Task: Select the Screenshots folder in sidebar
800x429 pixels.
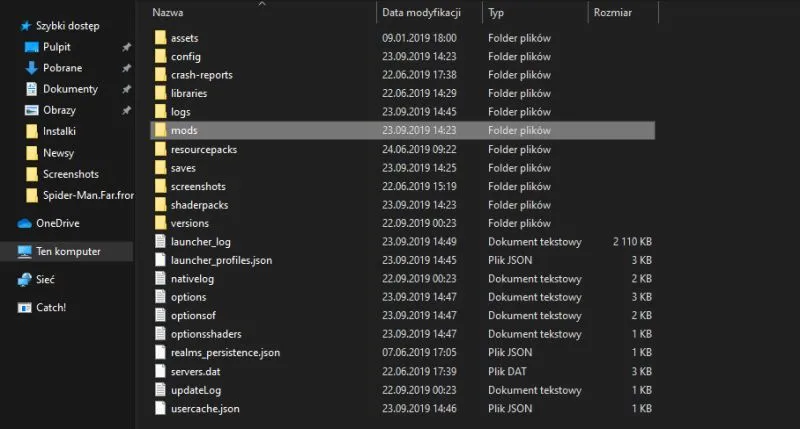Action: click(70, 174)
